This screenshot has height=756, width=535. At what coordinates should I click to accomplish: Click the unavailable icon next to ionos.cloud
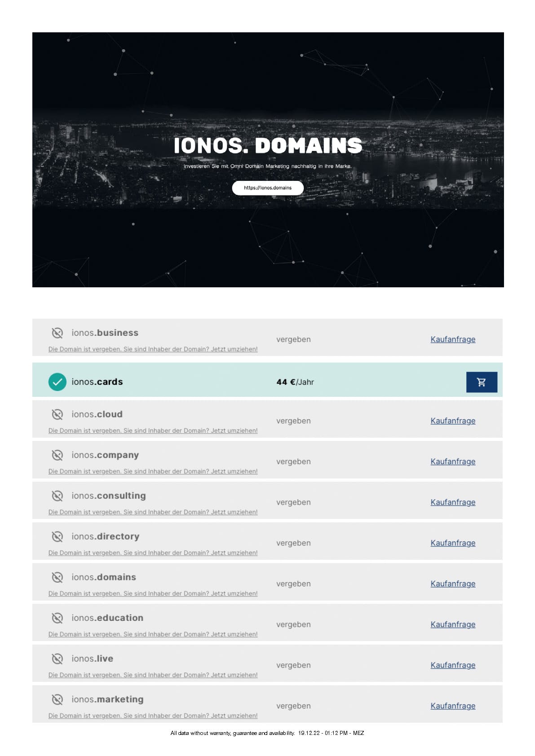(57, 414)
